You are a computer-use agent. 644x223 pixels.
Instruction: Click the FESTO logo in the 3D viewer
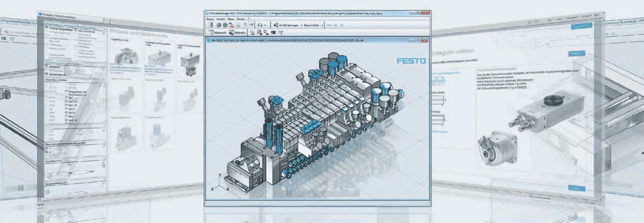click(x=411, y=61)
